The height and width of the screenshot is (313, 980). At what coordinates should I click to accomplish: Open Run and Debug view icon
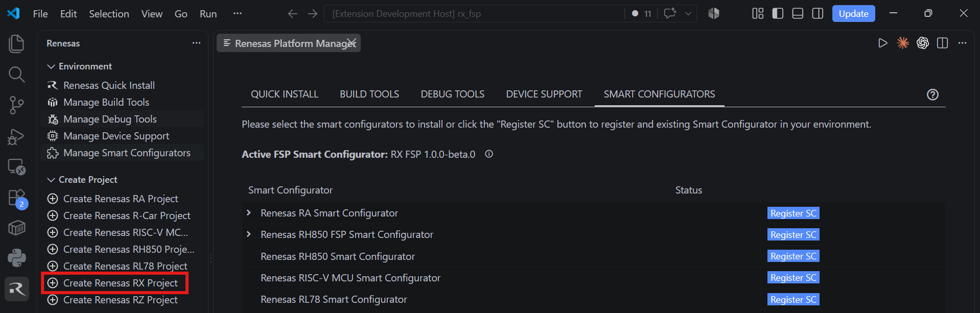point(16,136)
